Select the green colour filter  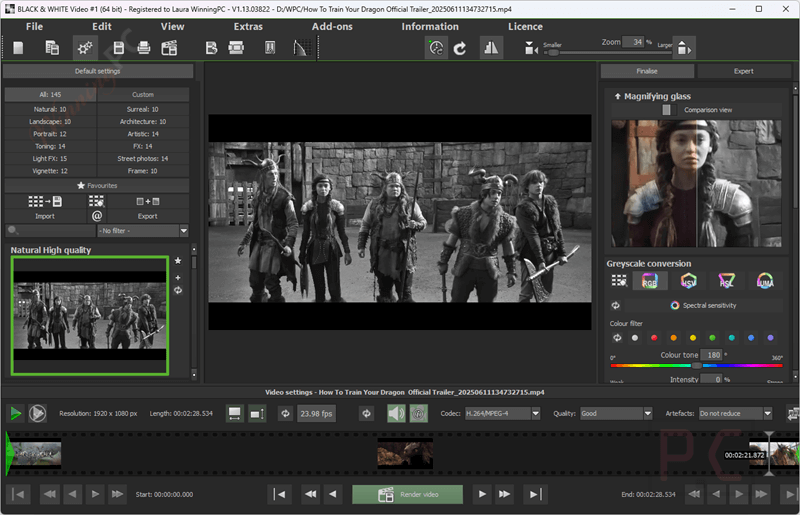click(x=712, y=337)
